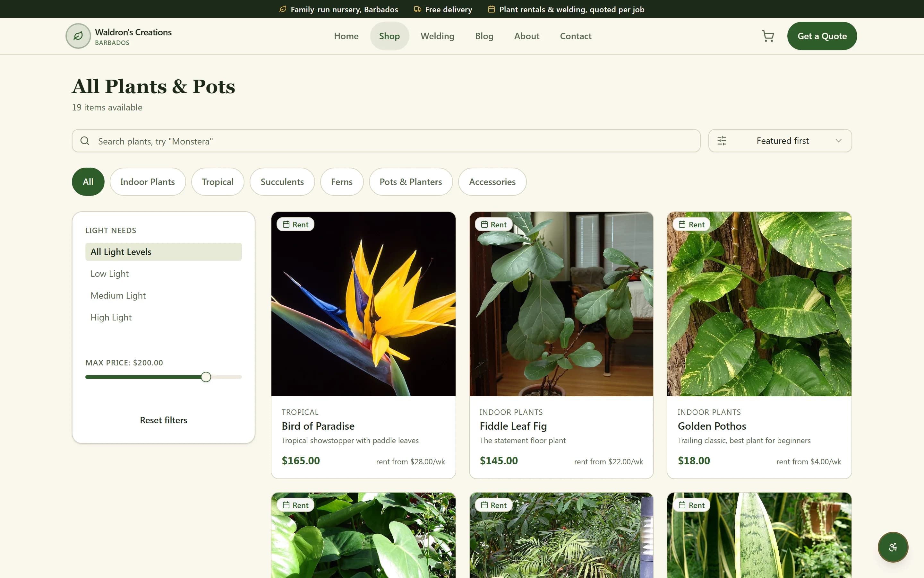This screenshot has width=924, height=578.
Task: Filter by Ferns category
Action: [x=342, y=181]
